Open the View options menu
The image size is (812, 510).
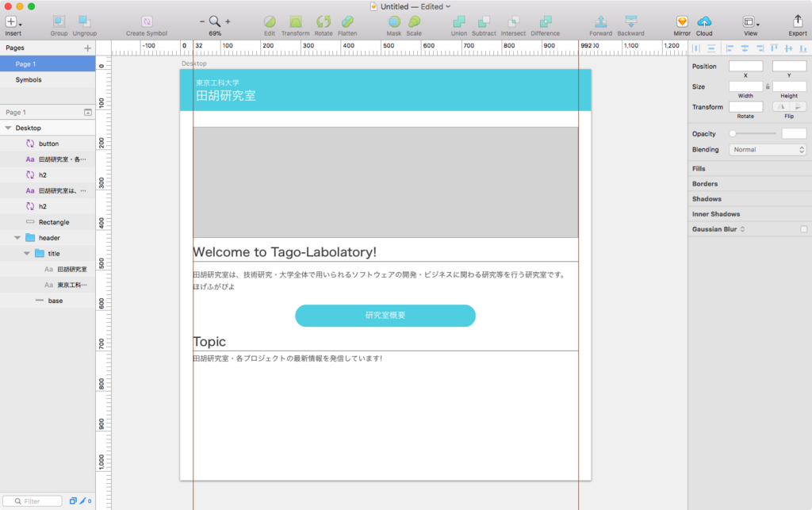tap(750, 21)
